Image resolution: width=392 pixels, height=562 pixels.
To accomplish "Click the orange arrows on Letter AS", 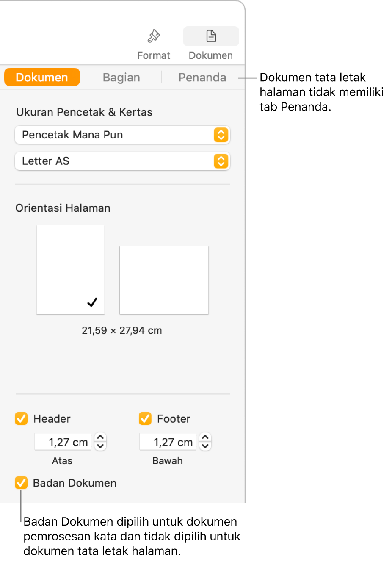I will [221, 161].
